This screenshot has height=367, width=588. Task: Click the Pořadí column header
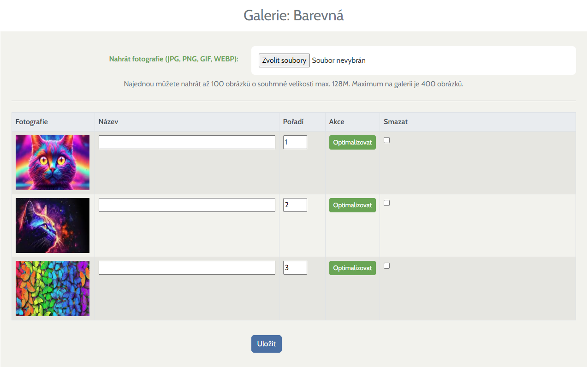[x=294, y=122]
